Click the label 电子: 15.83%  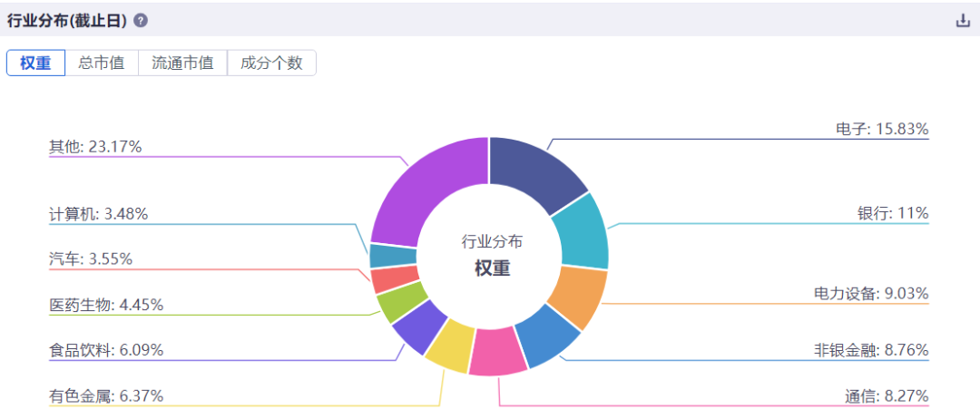pyautogui.click(x=882, y=130)
